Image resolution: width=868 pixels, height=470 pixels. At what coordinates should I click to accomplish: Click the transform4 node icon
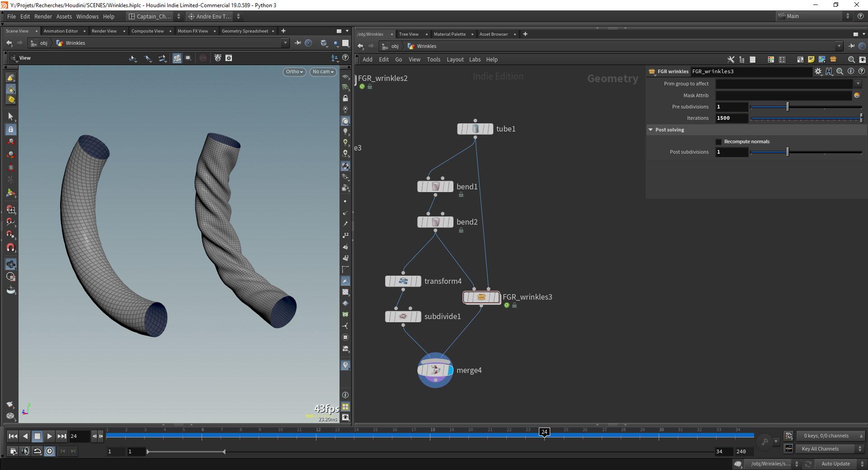pyautogui.click(x=403, y=282)
